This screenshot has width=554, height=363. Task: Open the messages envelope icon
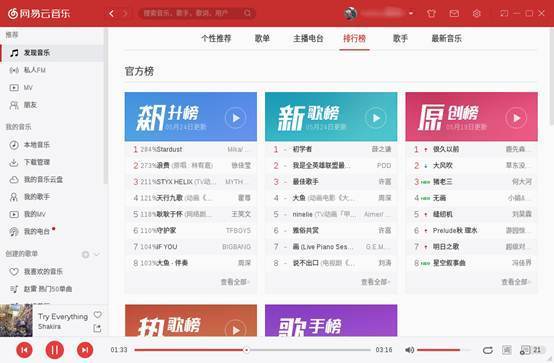click(x=454, y=13)
